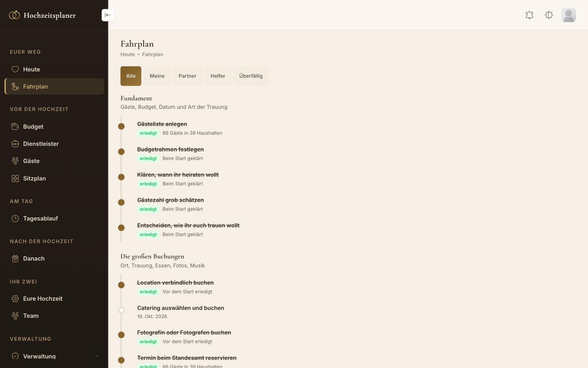Uncheck the Entscheiden, wie ihr euch trauen wollt dot
The image size is (588, 368).
[121, 228]
